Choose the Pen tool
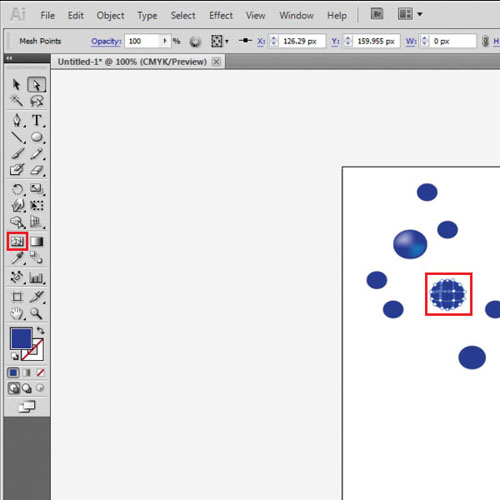Screen dimensions: 500x500 pos(17,120)
